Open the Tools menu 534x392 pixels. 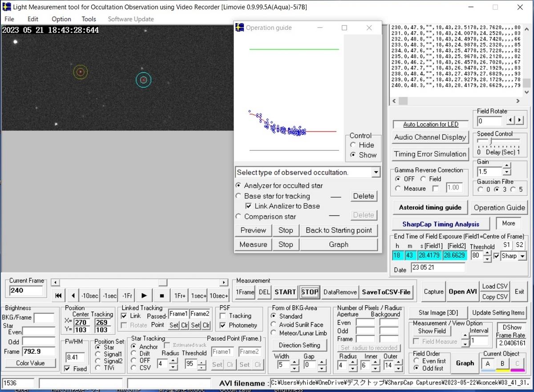[x=89, y=19]
